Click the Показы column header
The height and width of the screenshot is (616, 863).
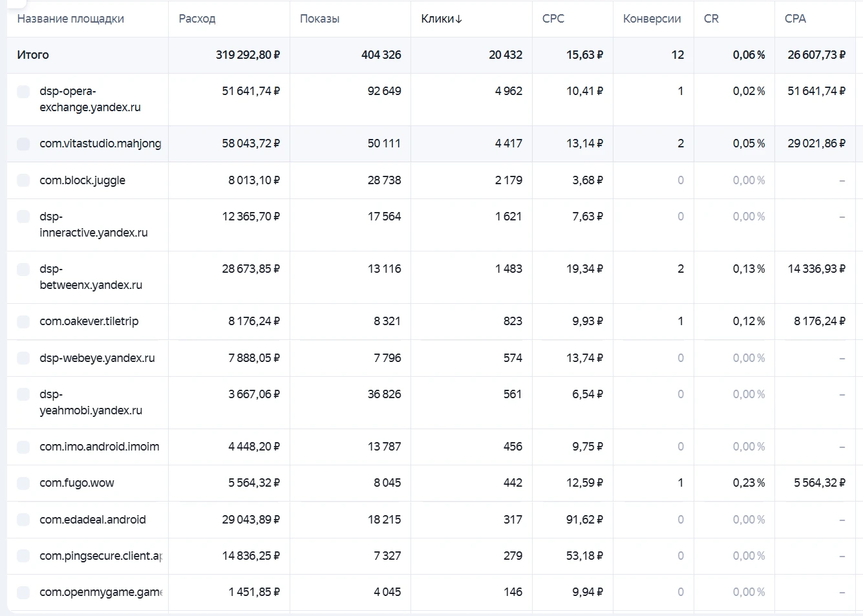click(319, 19)
